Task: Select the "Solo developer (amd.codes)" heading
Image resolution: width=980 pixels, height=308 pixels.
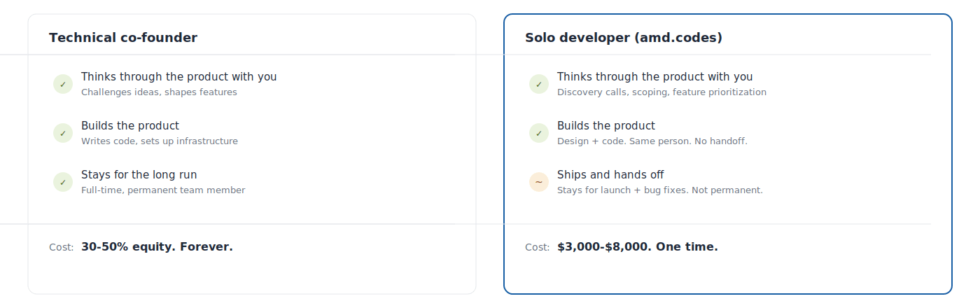Action: coord(624,38)
